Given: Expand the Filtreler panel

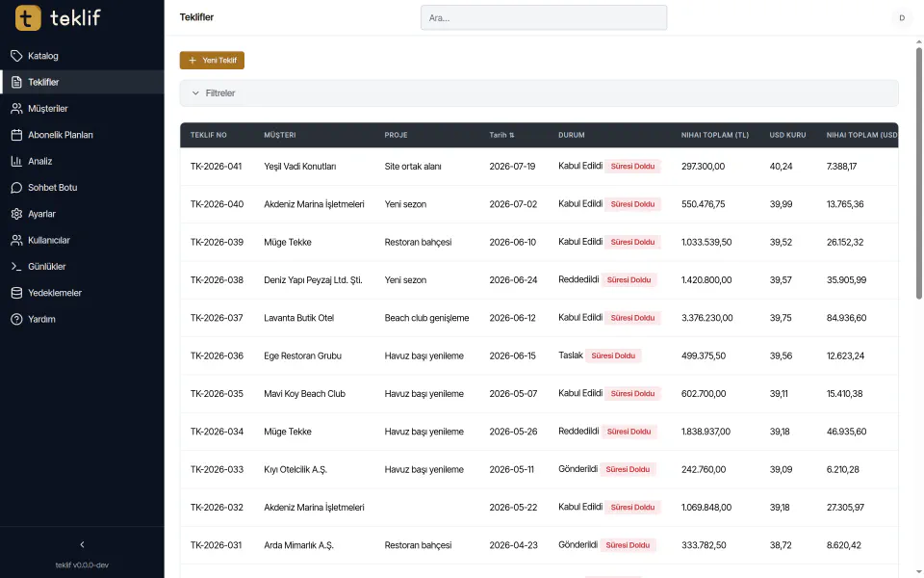Looking at the screenshot, I should click(539, 93).
